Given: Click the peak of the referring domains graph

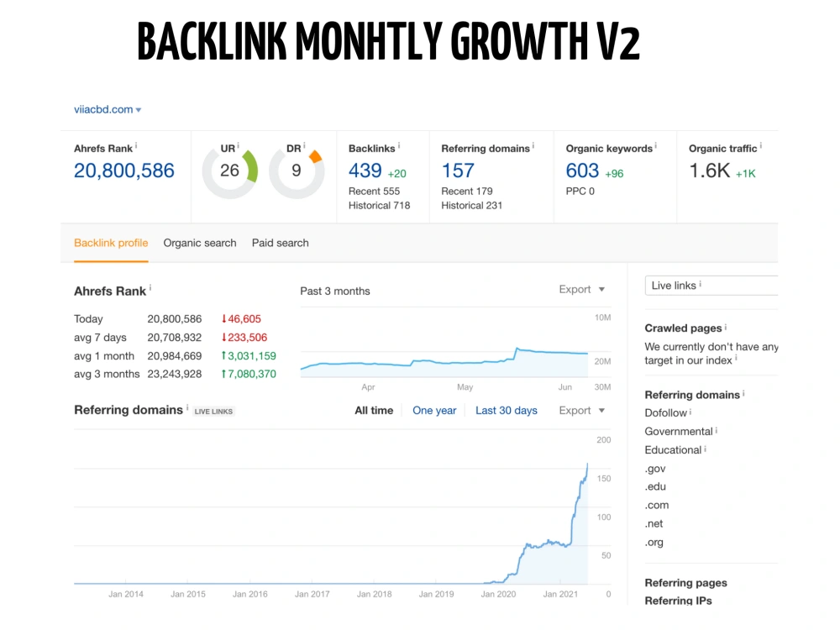Looking at the screenshot, I should coord(587,465).
